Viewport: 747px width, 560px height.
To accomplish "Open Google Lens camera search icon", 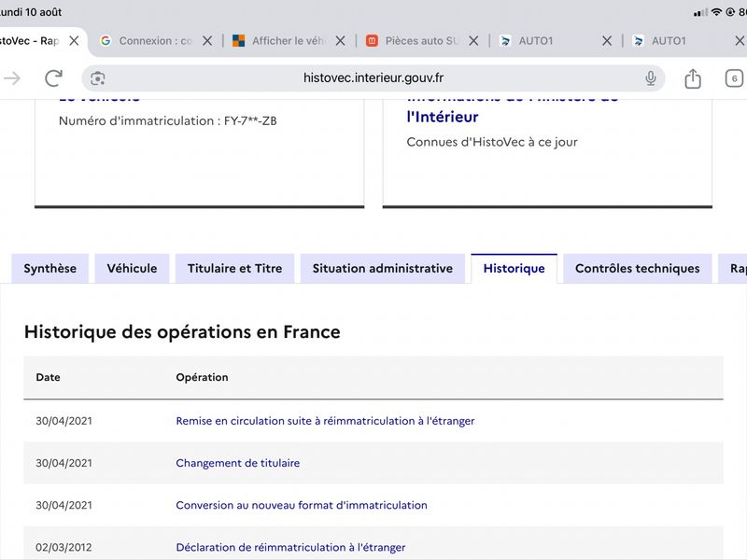I will (x=98, y=78).
